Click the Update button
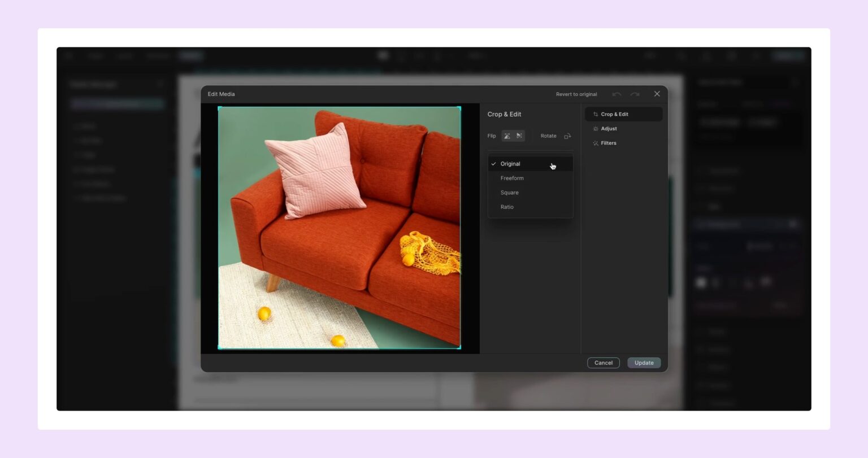 (x=644, y=363)
